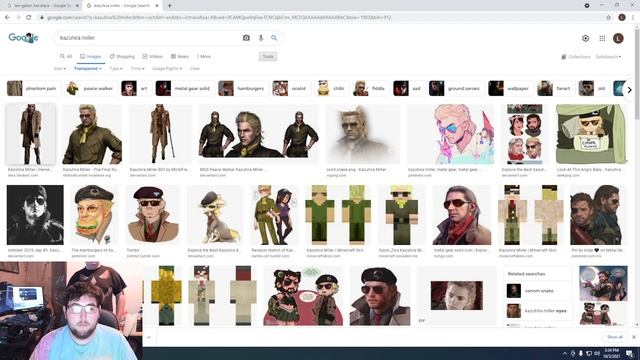
Task: Expand the Time filter
Action: point(138,69)
